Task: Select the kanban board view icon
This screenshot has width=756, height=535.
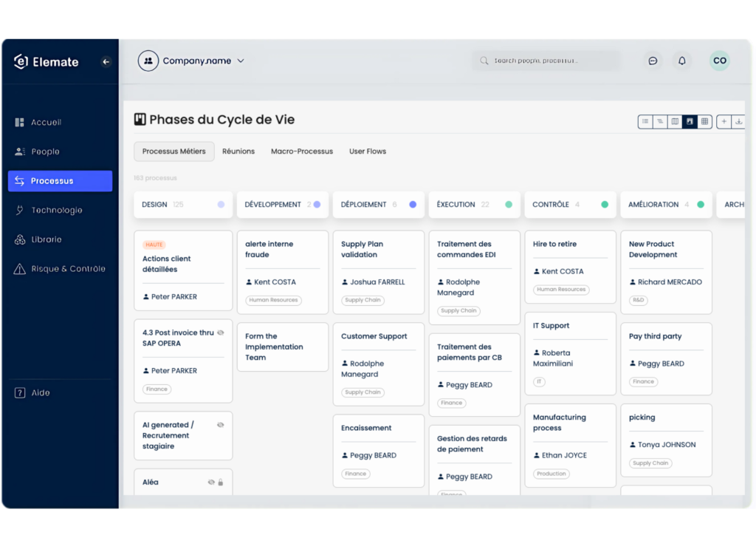Action: 690,121
